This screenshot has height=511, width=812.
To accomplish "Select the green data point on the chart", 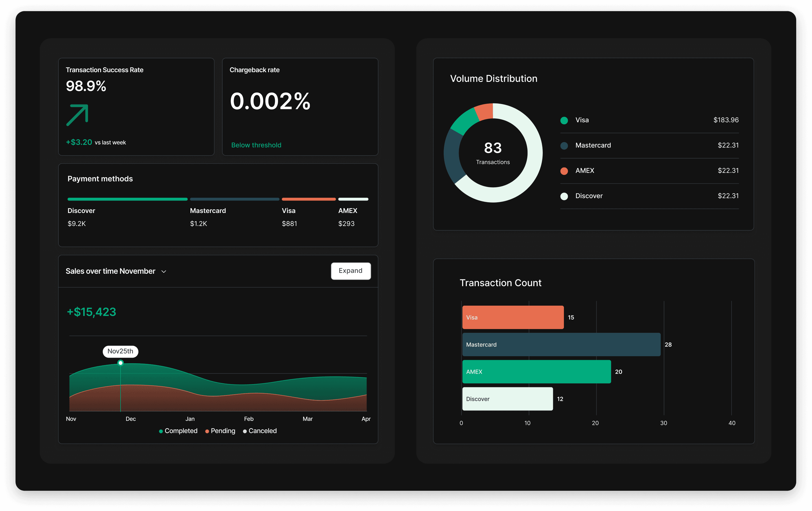I will (x=121, y=363).
